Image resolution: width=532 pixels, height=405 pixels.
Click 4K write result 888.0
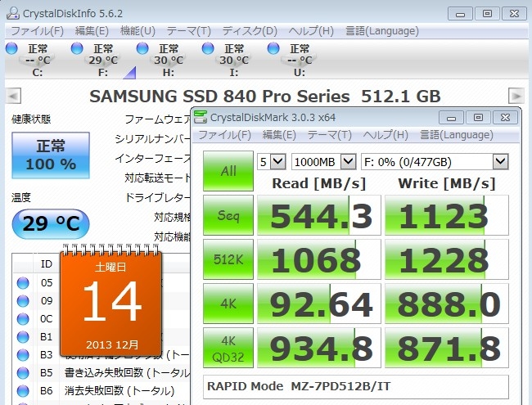tap(447, 304)
